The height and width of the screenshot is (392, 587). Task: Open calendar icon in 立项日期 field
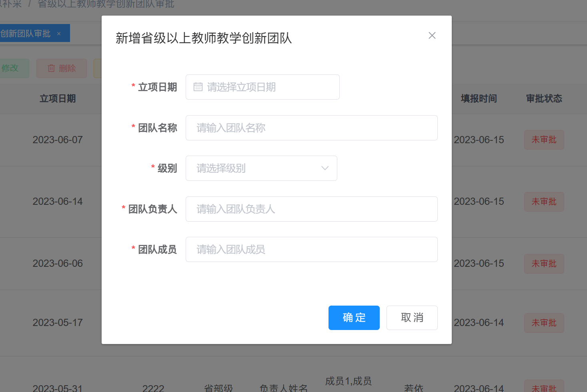(198, 87)
